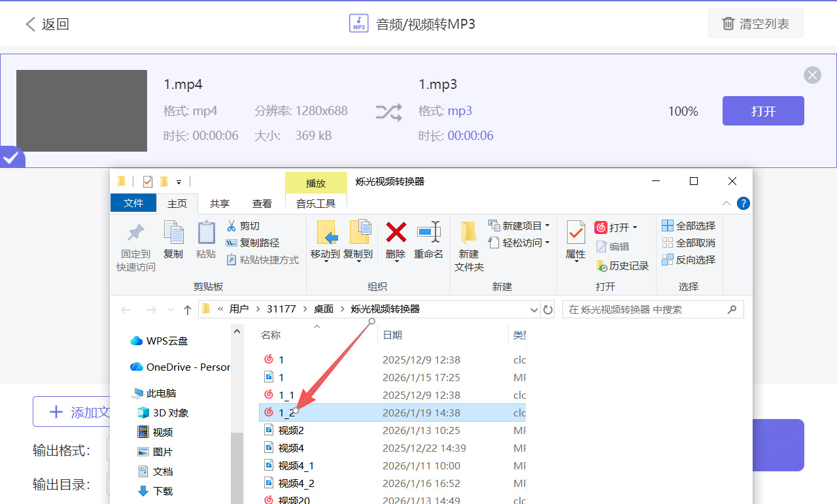Image resolution: width=837 pixels, height=504 pixels.
Task: Select WPS云盘 in the navigation pane
Action: click(159, 341)
